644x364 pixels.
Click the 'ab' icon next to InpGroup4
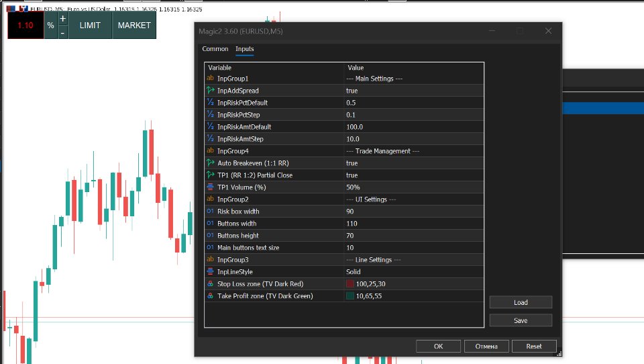[x=210, y=150]
